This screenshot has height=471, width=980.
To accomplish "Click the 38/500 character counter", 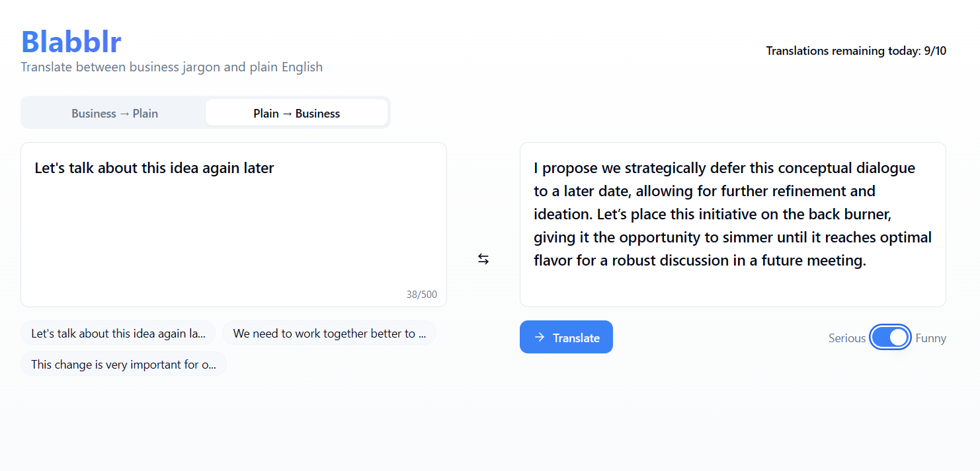I will [422, 295].
